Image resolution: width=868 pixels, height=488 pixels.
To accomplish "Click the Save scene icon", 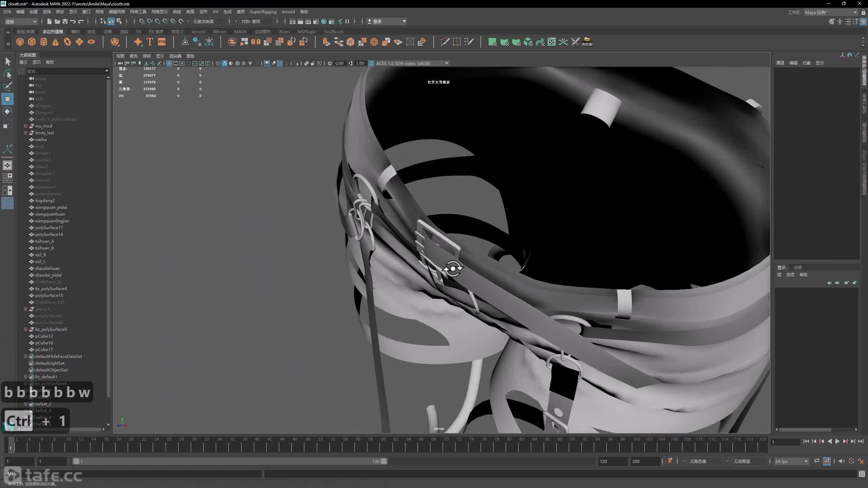I will [65, 21].
